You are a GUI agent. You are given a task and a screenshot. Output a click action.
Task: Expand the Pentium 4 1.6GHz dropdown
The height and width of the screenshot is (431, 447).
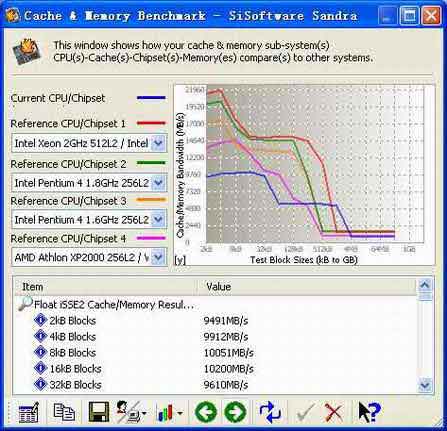point(158,219)
